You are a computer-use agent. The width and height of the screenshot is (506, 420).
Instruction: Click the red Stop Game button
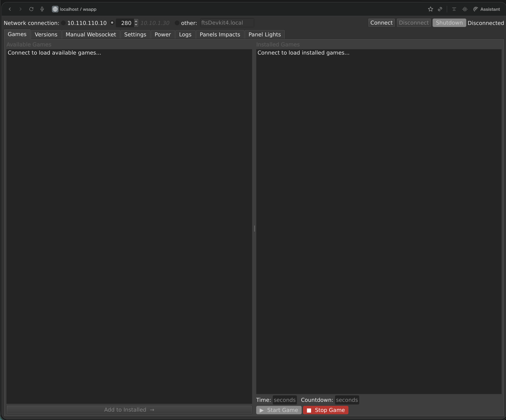(x=326, y=410)
